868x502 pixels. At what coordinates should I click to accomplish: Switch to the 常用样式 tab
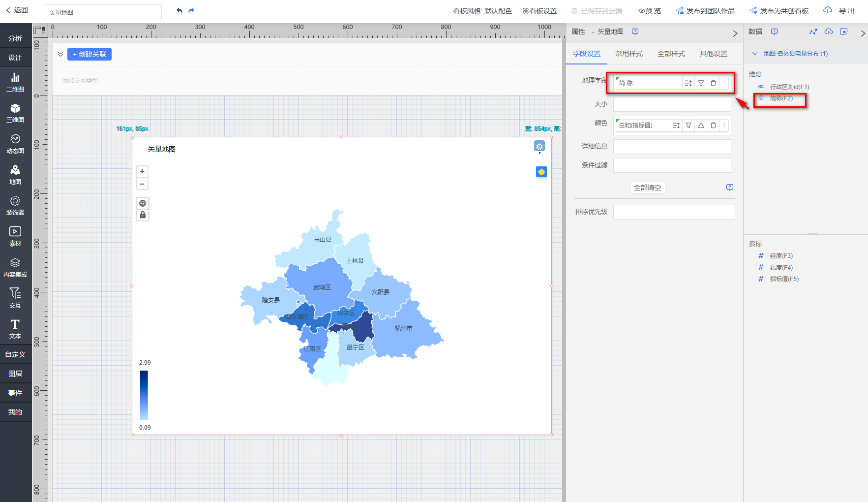click(629, 54)
